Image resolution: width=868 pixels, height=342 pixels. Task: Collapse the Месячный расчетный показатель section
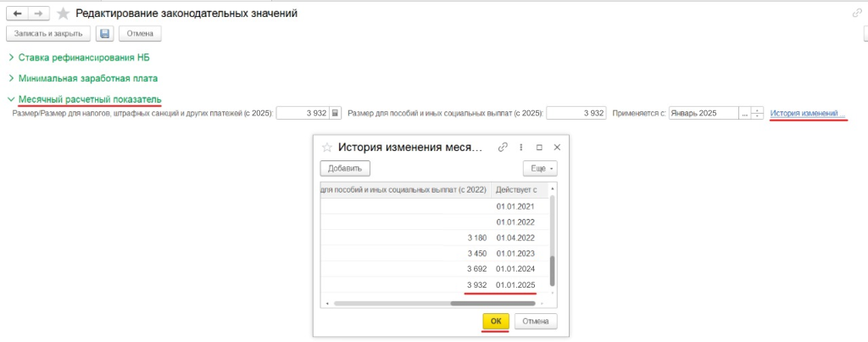coord(89,99)
